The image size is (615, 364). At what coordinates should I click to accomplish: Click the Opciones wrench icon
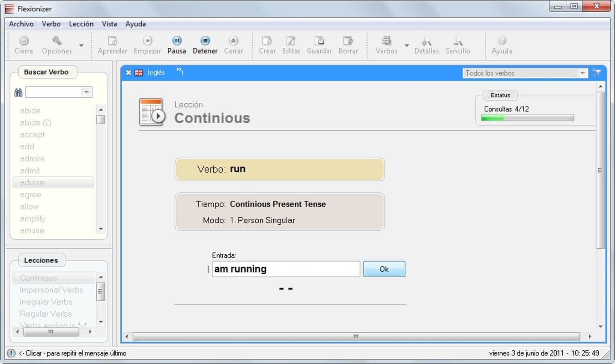(x=57, y=41)
